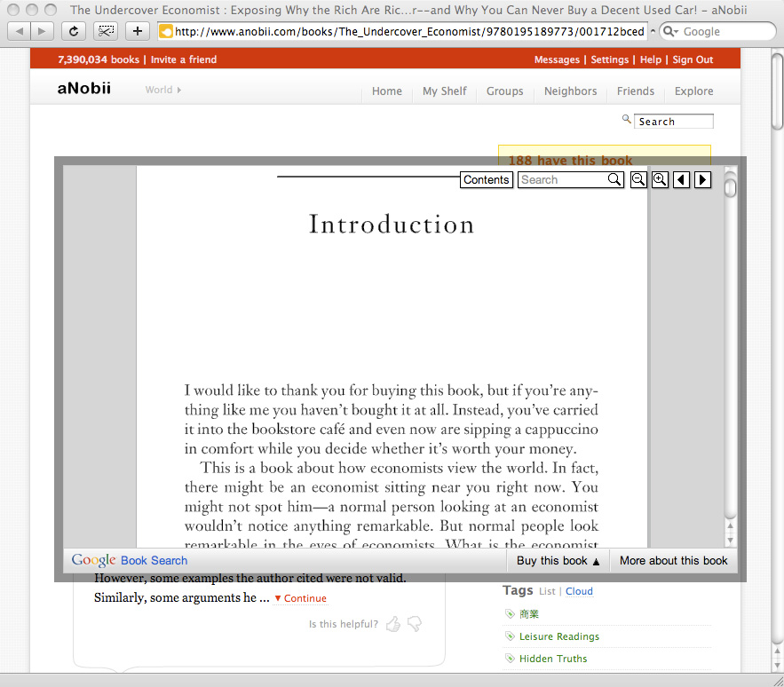Follow the Leisure Readings tag link
The width and height of the screenshot is (784, 687).
558,636
